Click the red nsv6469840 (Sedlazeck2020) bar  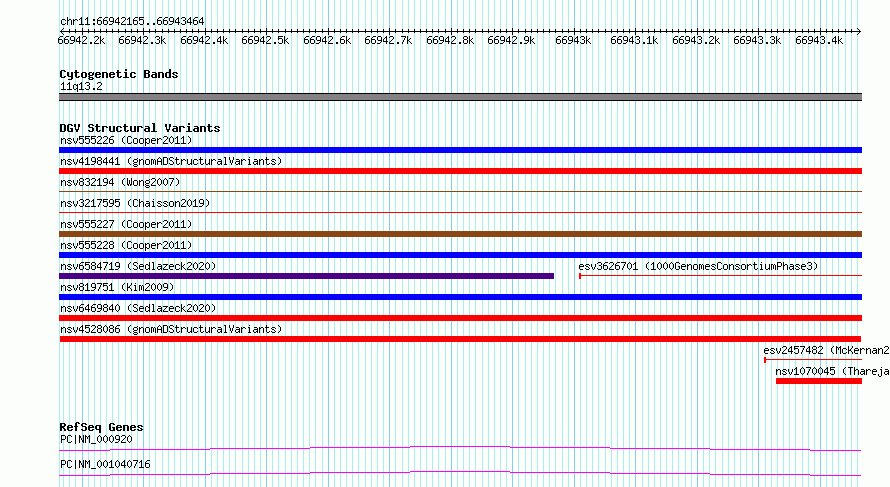(x=460, y=318)
